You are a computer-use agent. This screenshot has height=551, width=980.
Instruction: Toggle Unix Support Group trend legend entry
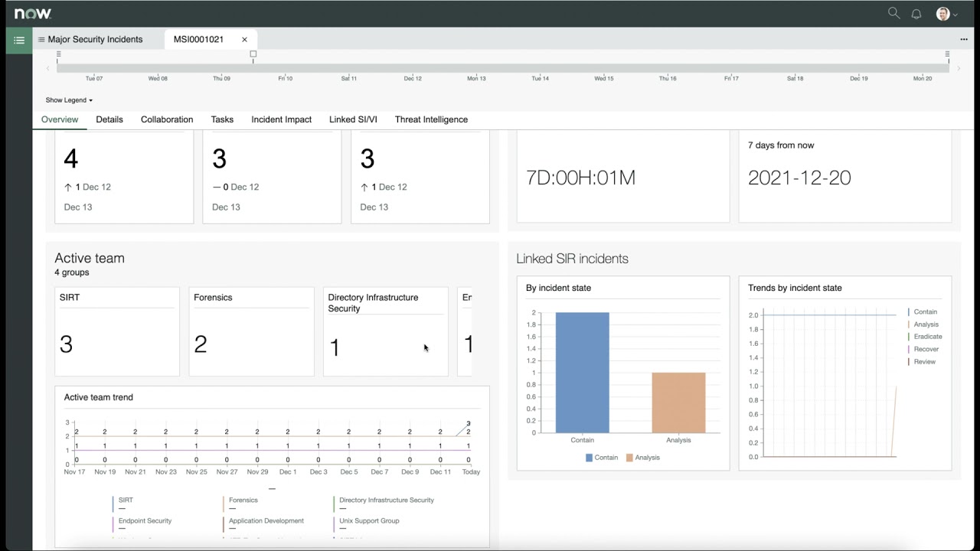pos(367,523)
